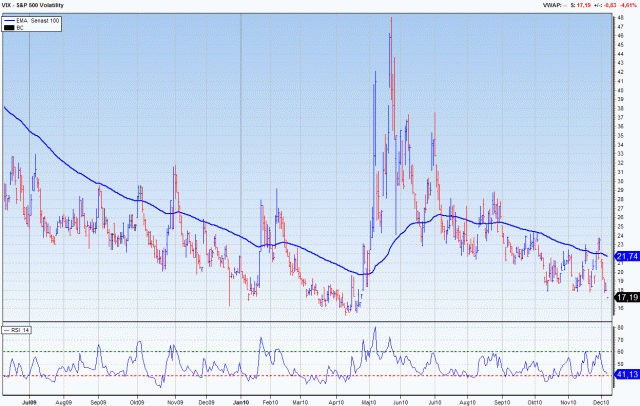Screen dimensions: 640x406
Task: Click the "+/-: -0,83" change readout
Action: pos(605,5)
